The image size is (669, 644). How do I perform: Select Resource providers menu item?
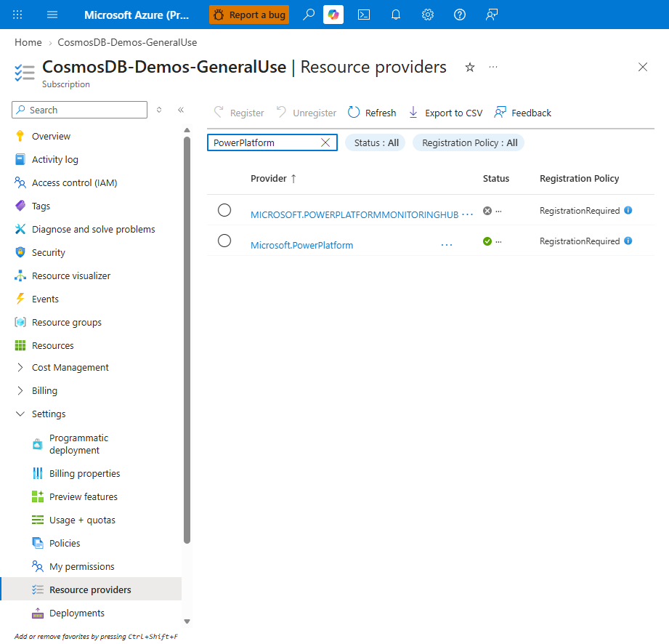click(x=91, y=589)
